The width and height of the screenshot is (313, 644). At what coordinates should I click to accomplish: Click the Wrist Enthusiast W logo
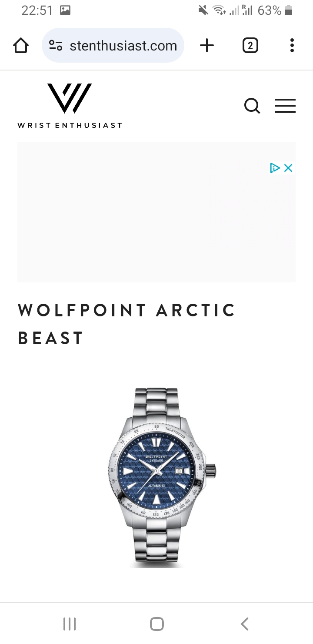70,98
